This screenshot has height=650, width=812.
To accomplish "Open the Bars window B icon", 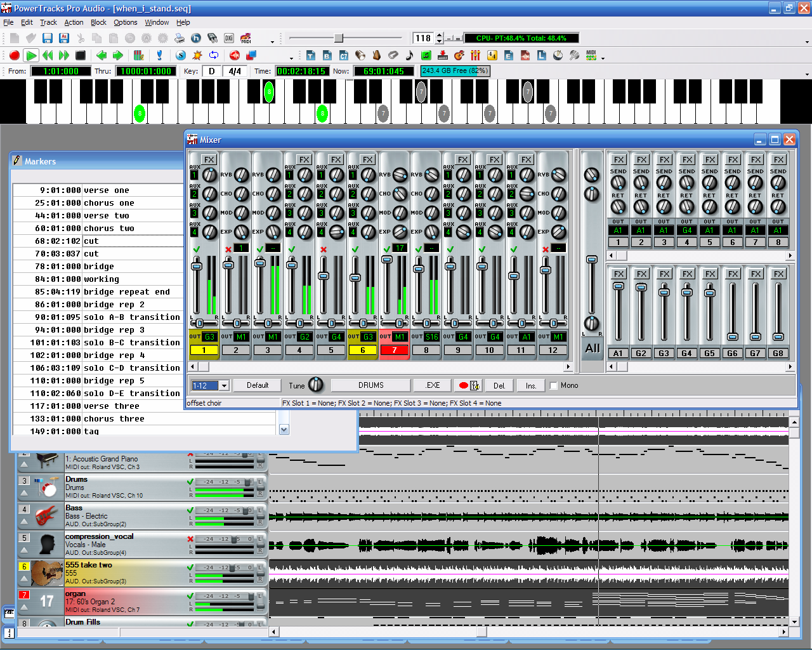I will click(x=327, y=56).
